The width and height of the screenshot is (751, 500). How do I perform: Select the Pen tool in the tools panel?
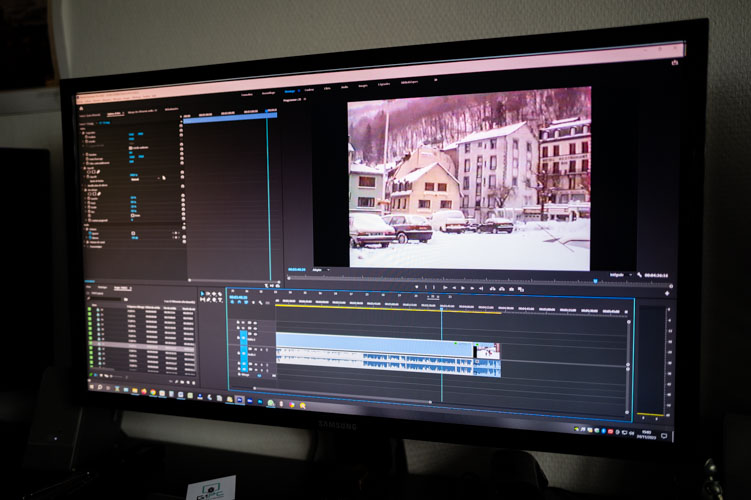(x=208, y=300)
